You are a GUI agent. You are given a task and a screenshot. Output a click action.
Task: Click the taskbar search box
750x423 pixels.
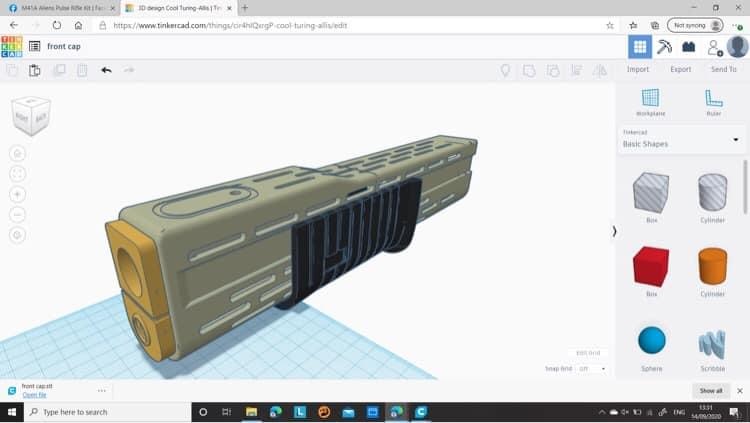pyautogui.click(x=107, y=412)
